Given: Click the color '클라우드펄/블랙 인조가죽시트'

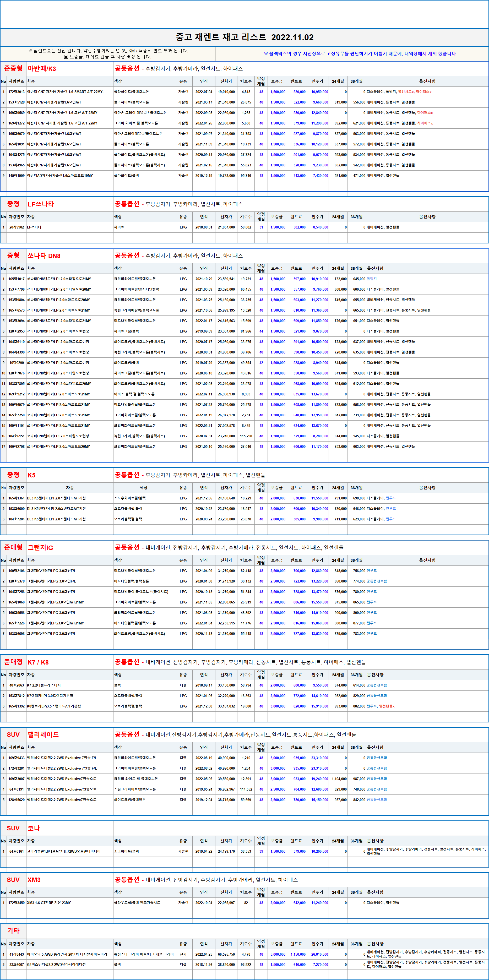Looking at the screenshot, I should coord(137,903).
